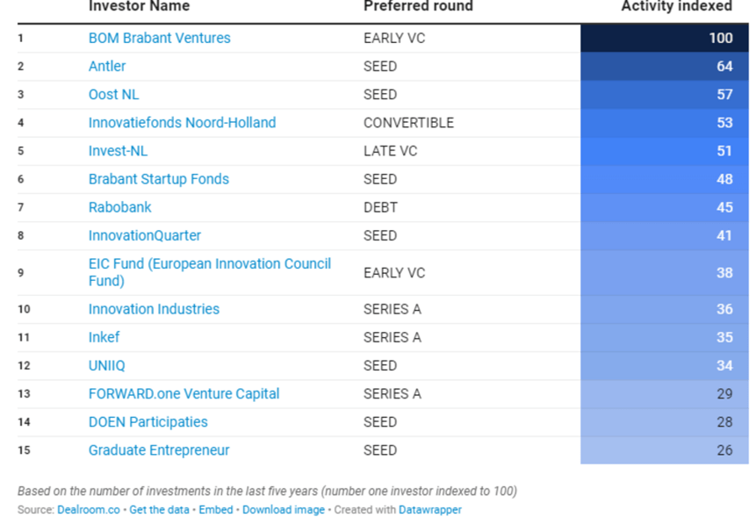The width and height of the screenshot is (756, 532).
Task: Open FORWARD.one Venture Capital link
Action: click(x=184, y=393)
